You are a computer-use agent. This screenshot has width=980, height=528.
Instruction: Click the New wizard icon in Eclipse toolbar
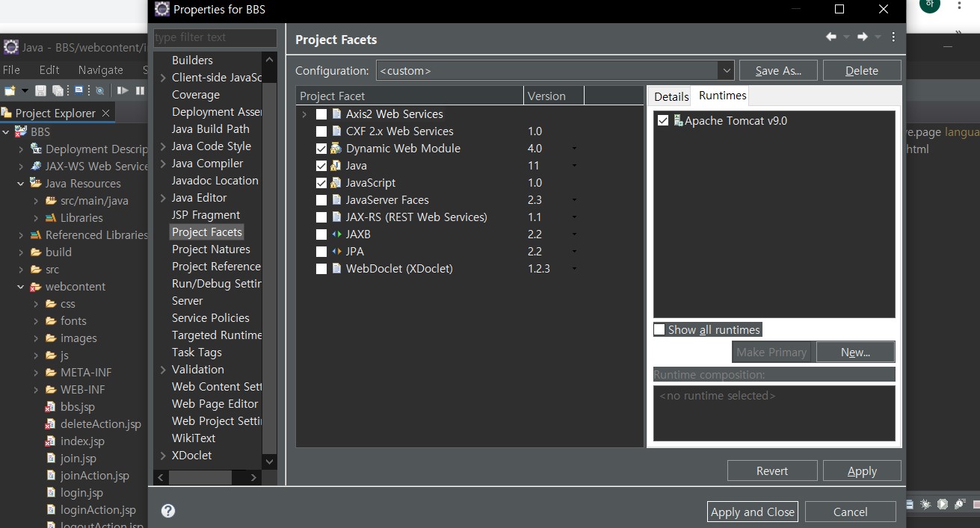tap(10, 90)
